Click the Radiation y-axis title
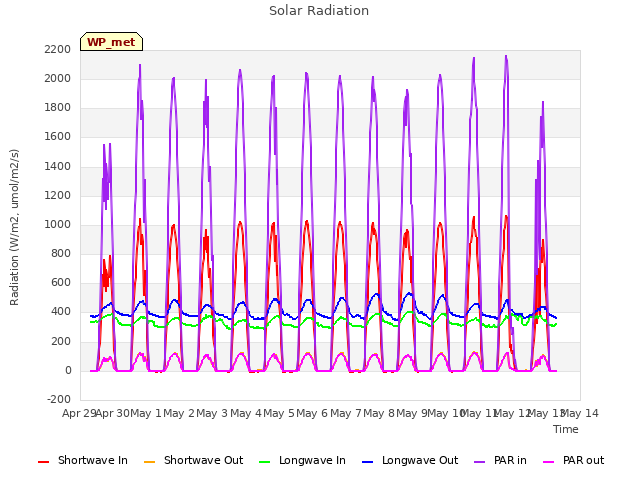Screen dimensions: 640x480 [x=14, y=227]
